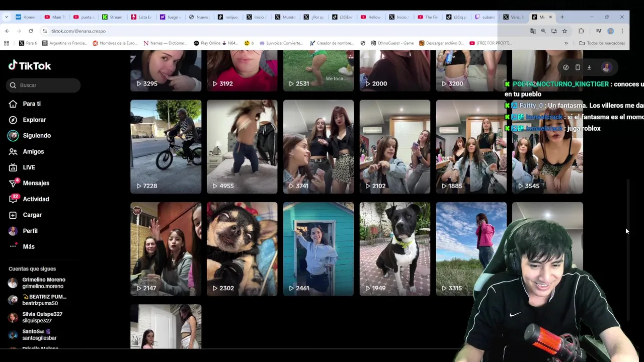This screenshot has height=362, width=644.
Task: Open EthnoGuessr - Game bookmark
Action: click(392, 43)
